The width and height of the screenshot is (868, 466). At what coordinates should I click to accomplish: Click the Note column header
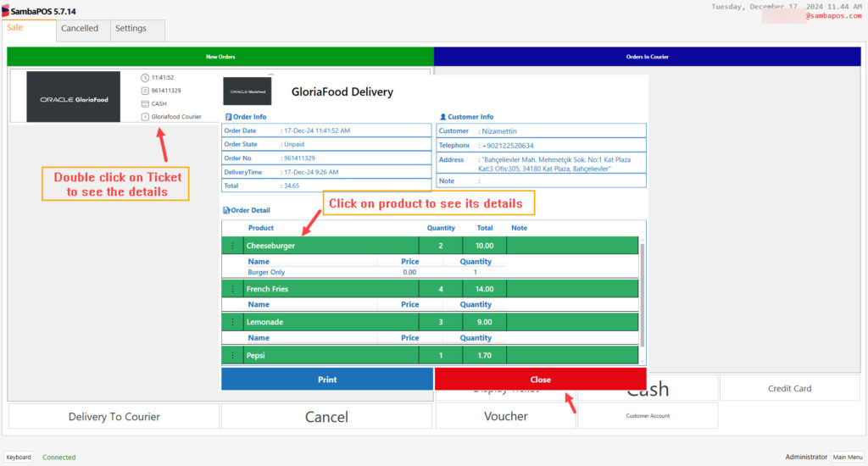pyautogui.click(x=520, y=228)
